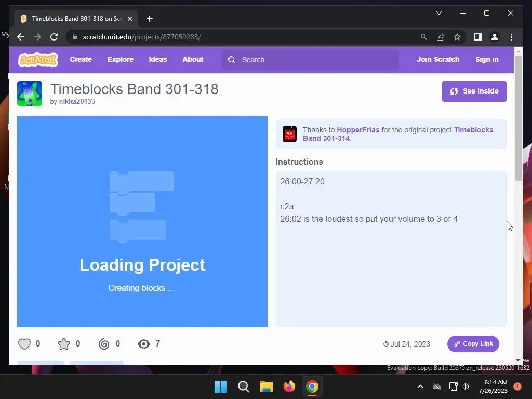This screenshot has height=399, width=532.
Task: Click the views eye icon
Action: tap(144, 344)
